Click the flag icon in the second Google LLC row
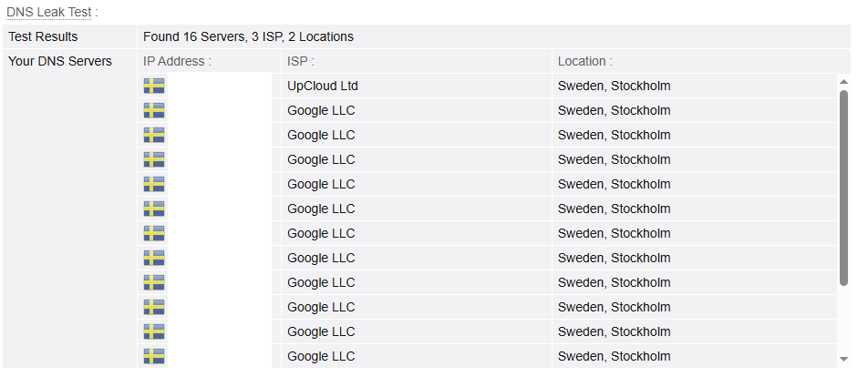868x377 pixels. 154,135
